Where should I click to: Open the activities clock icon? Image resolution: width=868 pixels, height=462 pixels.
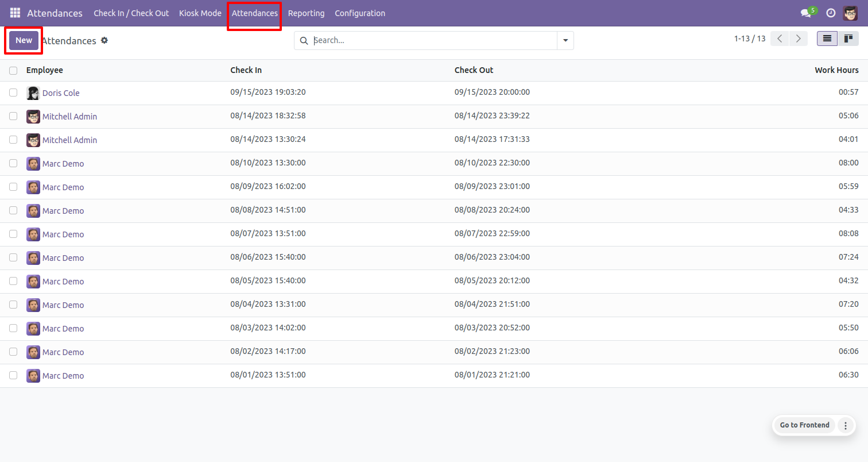[831, 13]
